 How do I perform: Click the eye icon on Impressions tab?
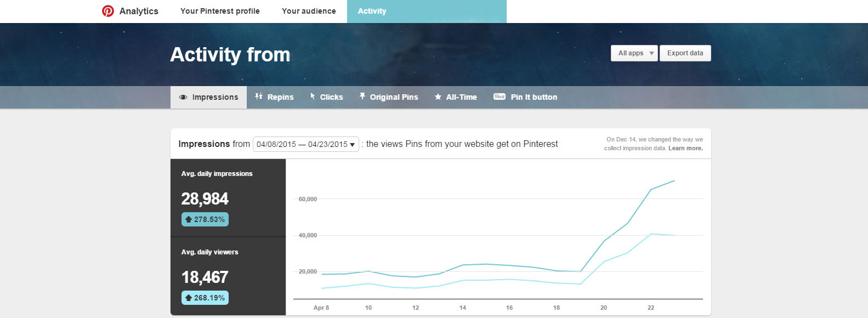pyautogui.click(x=183, y=98)
